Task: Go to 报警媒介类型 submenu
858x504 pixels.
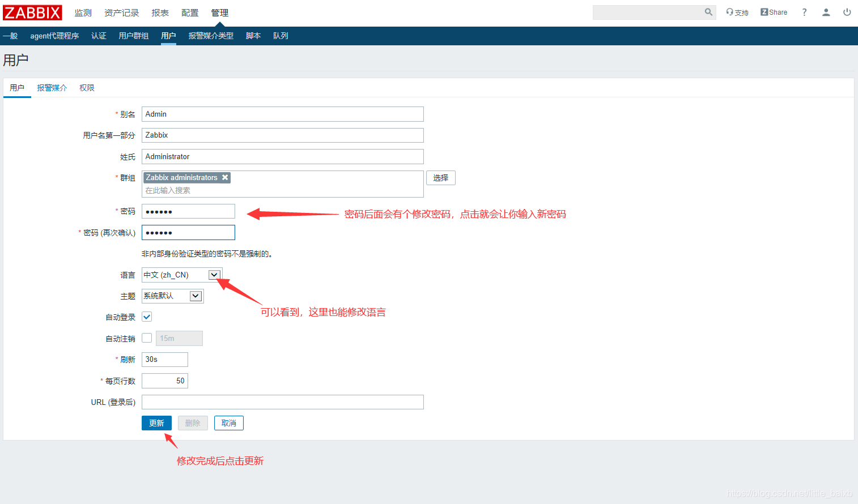Action: [211, 36]
